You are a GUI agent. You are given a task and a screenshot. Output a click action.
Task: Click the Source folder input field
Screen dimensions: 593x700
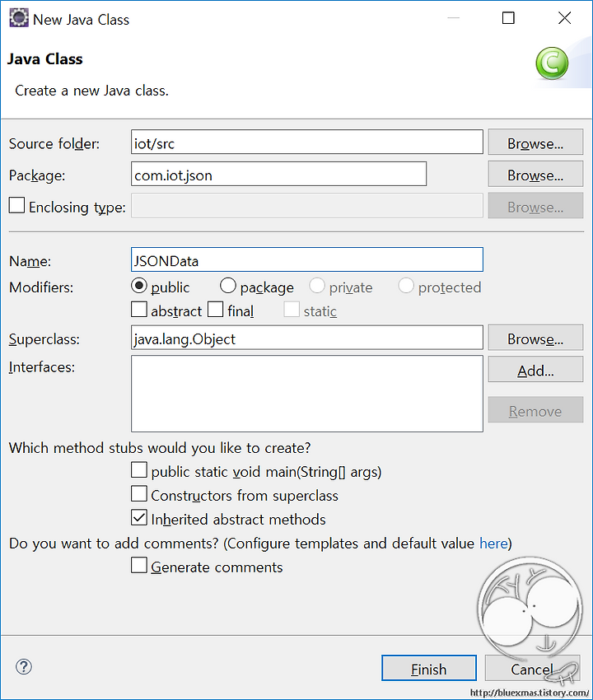tap(306, 142)
